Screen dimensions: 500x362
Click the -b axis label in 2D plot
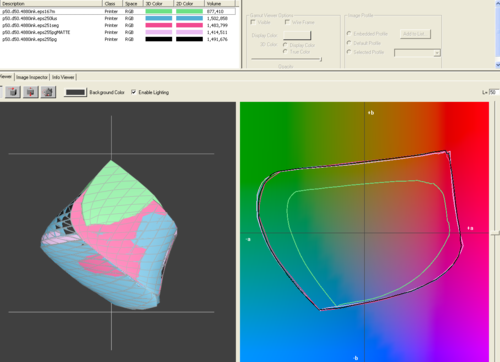[x=355, y=358]
